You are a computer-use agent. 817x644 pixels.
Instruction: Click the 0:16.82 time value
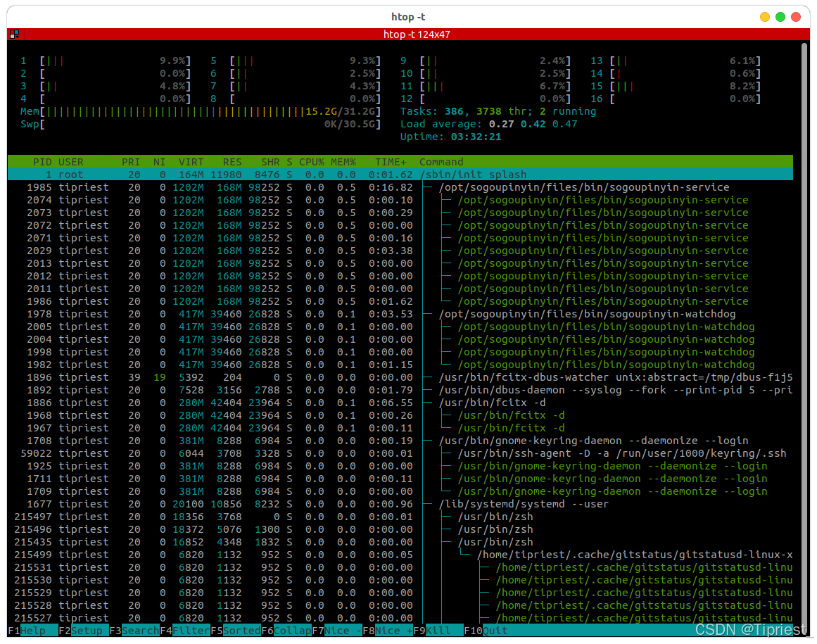point(391,187)
